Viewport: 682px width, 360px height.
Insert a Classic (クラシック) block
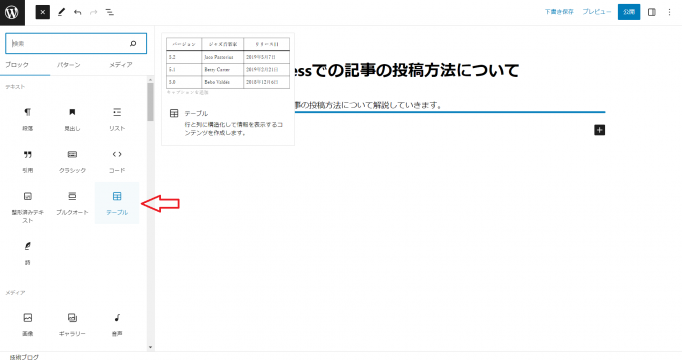[72, 161]
